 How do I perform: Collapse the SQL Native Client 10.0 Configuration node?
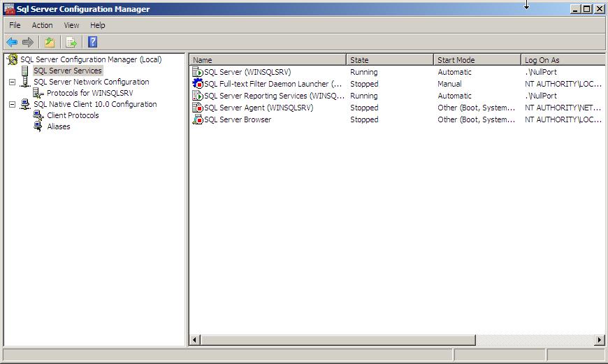click(x=13, y=105)
